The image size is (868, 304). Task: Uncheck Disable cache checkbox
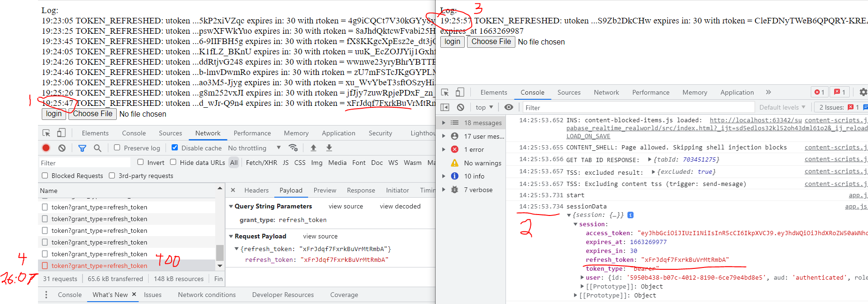pyautogui.click(x=174, y=148)
